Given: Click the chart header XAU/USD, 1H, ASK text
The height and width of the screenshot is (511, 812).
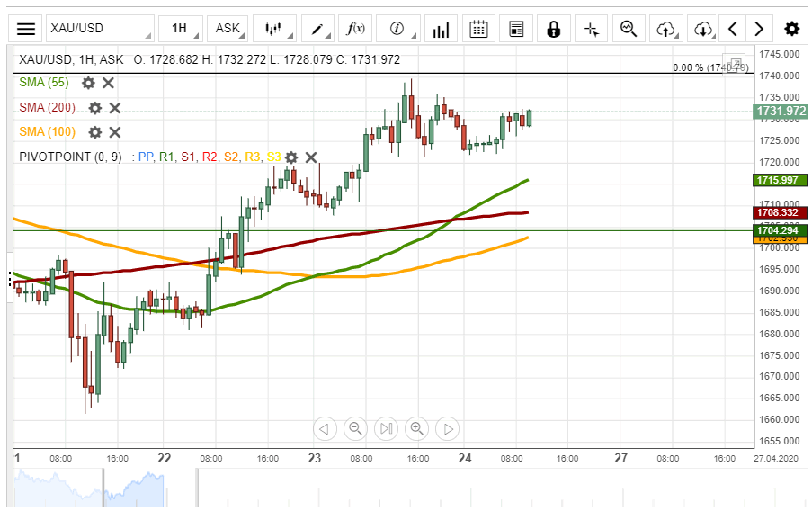Looking at the screenshot, I should tap(71, 59).
